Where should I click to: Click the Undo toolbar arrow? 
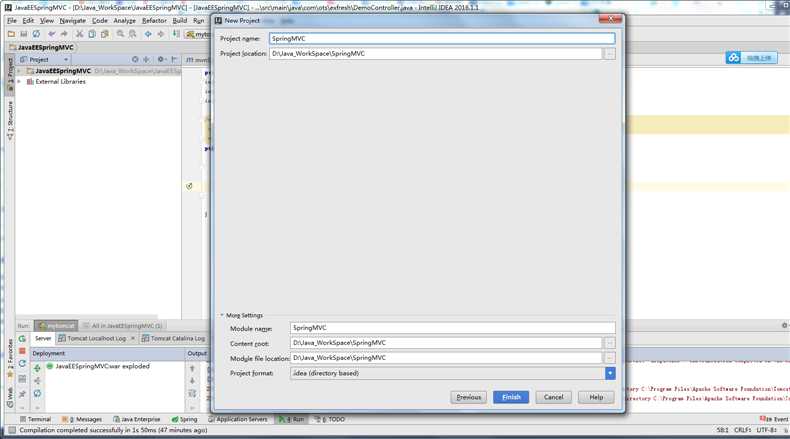(51, 34)
